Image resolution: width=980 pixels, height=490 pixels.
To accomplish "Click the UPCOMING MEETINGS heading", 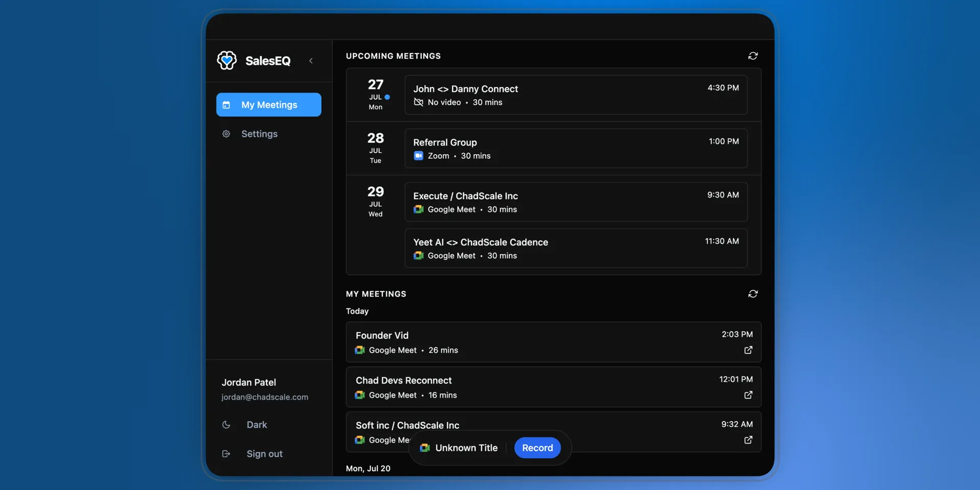I will pyautogui.click(x=394, y=56).
